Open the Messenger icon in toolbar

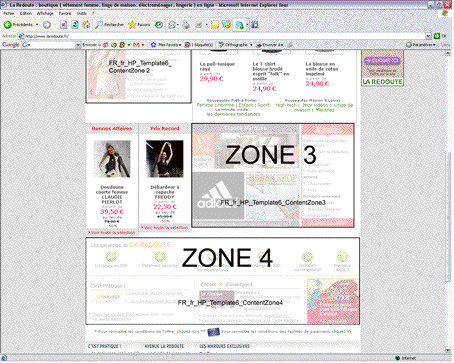click(226, 25)
